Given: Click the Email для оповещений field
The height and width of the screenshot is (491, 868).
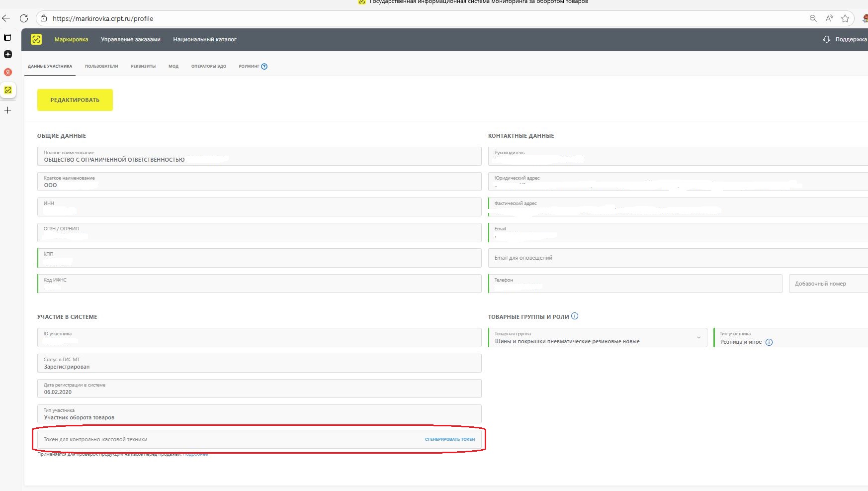Looking at the screenshot, I should pyautogui.click(x=678, y=258).
